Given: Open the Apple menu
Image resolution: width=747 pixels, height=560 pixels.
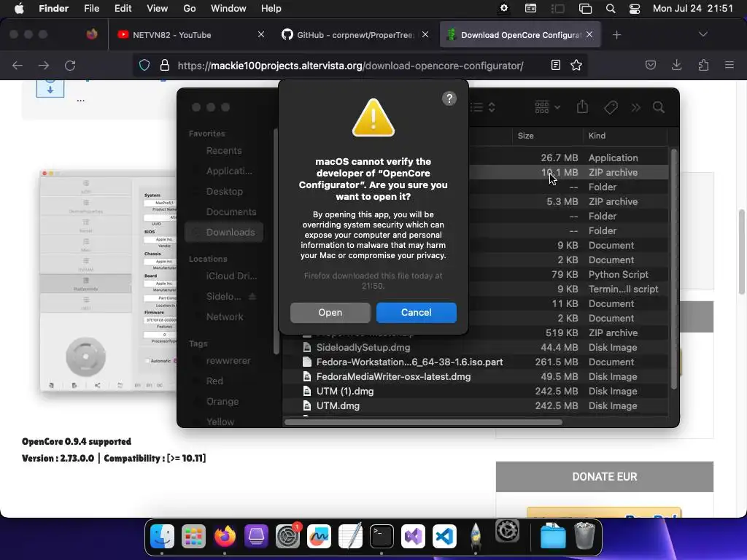Looking at the screenshot, I should pyautogui.click(x=19, y=9).
